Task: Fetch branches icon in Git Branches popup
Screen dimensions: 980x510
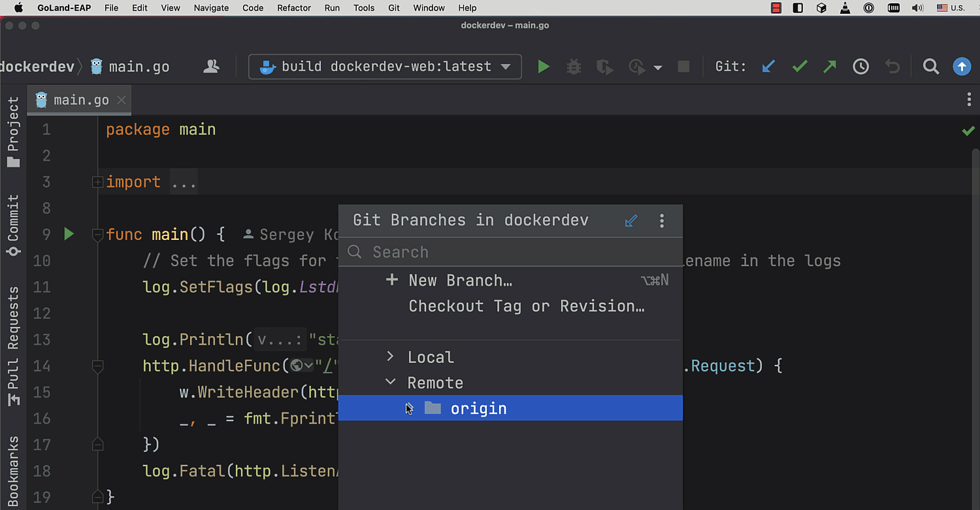Action: (631, 220)
